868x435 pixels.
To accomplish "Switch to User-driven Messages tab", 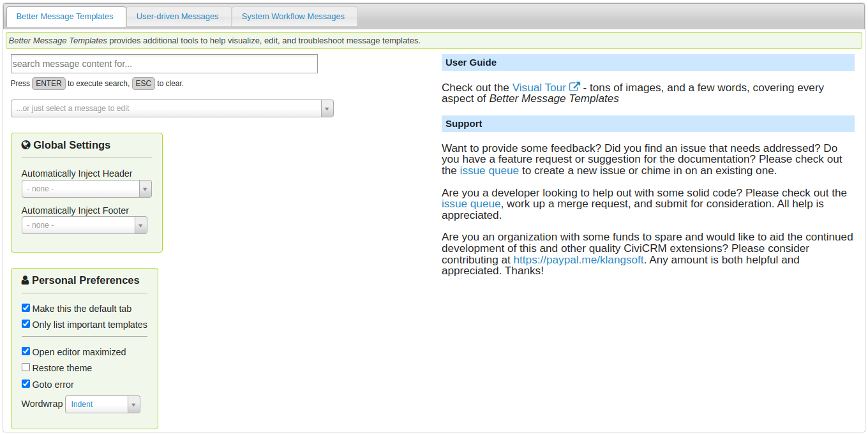I will pyautogui.click(x=177, y=17).
